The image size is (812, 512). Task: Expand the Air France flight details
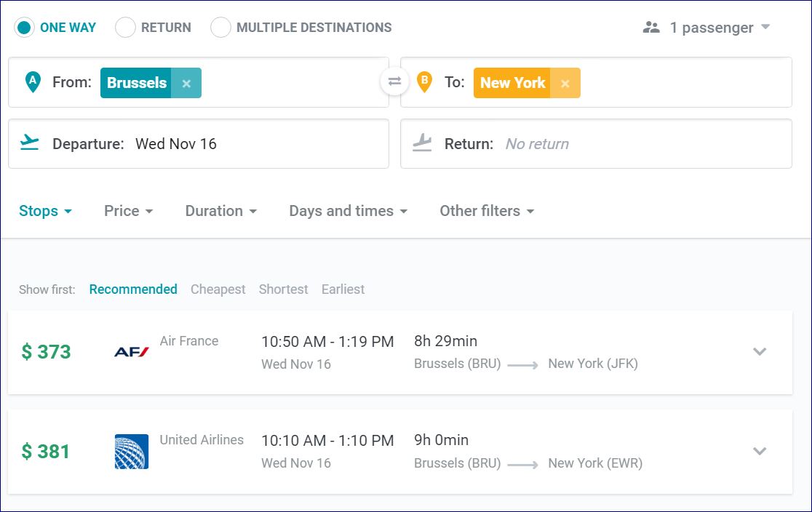(x=760, y=352)
